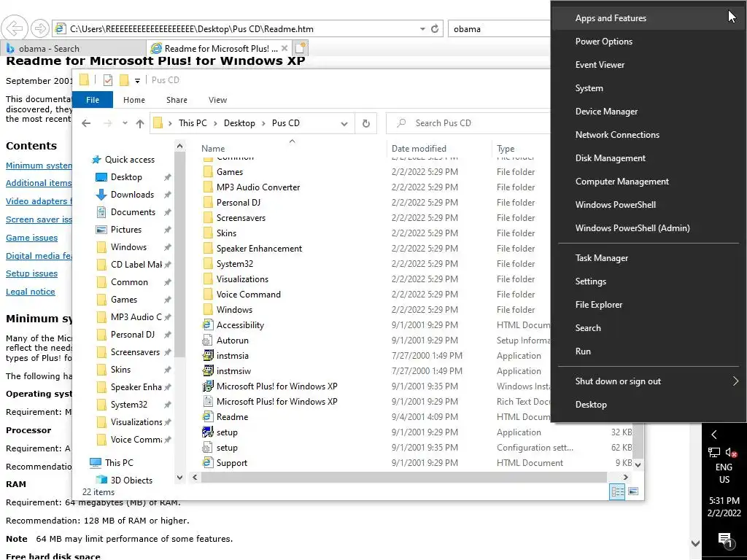Click the Search Pus CD field

[467, 123]
